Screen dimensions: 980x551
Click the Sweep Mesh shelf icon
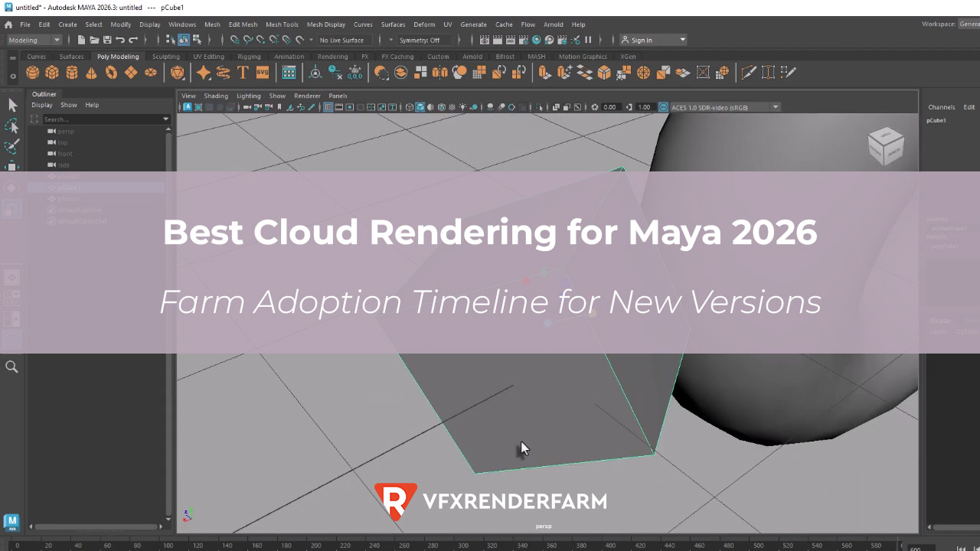[x=224, y=73]
